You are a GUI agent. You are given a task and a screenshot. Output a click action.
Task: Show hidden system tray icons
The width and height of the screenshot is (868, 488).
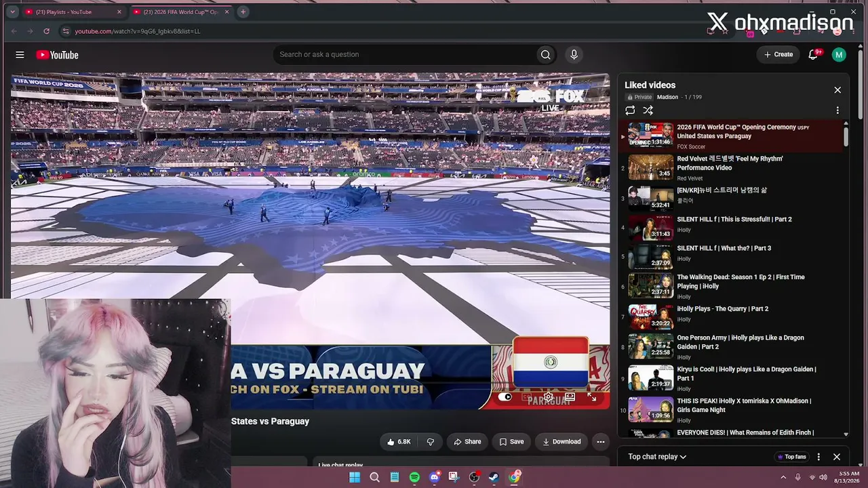(x=783, y=477)
